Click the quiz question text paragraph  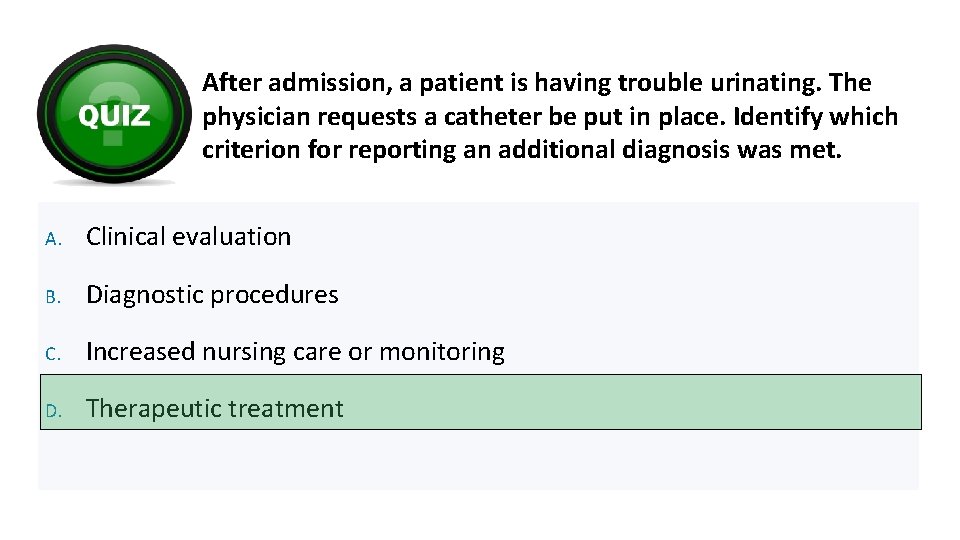coord(550,116)
